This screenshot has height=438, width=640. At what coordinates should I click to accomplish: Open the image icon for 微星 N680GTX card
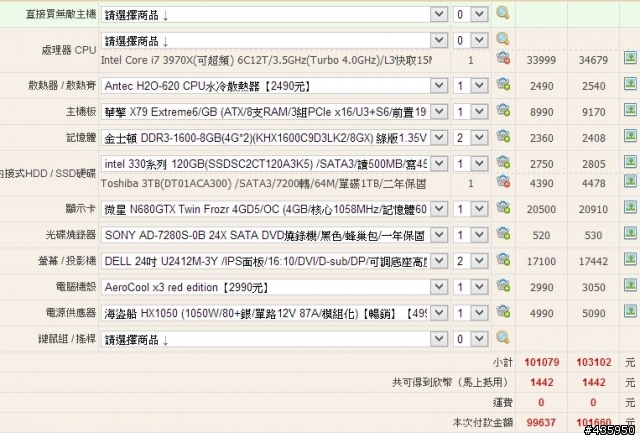[630, 207]
